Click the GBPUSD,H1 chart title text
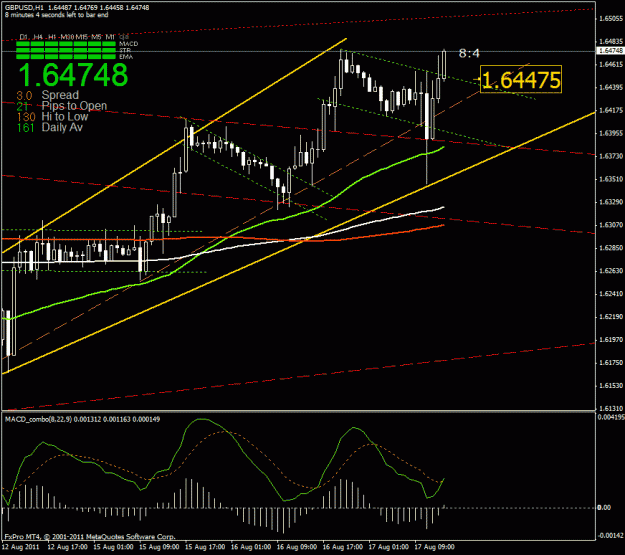 [x=25, y=7]
